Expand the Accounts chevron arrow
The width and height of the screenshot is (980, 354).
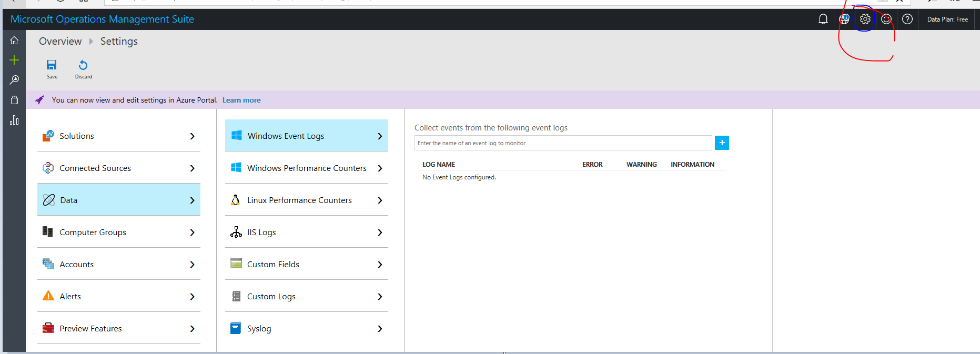[x=192, y=265]
